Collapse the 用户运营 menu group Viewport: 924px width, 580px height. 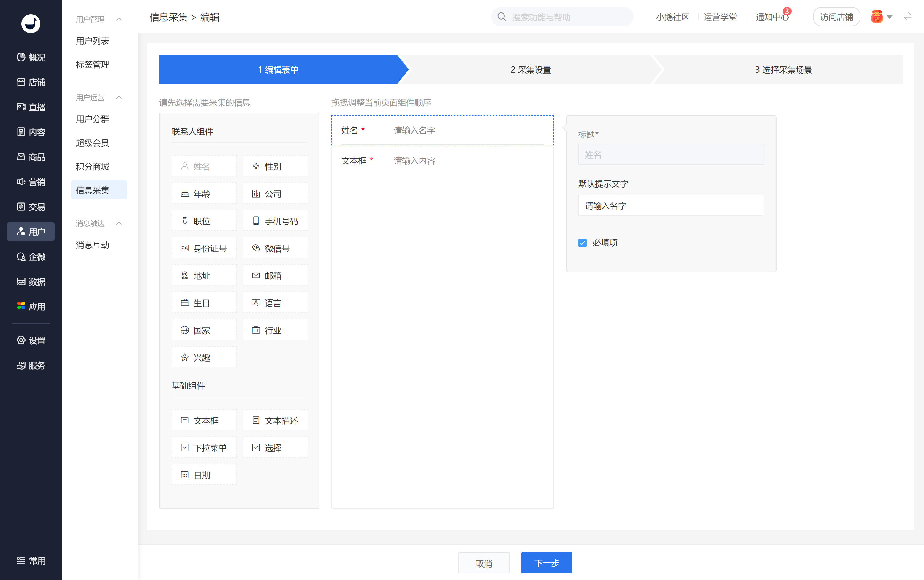tap(119, 97)
